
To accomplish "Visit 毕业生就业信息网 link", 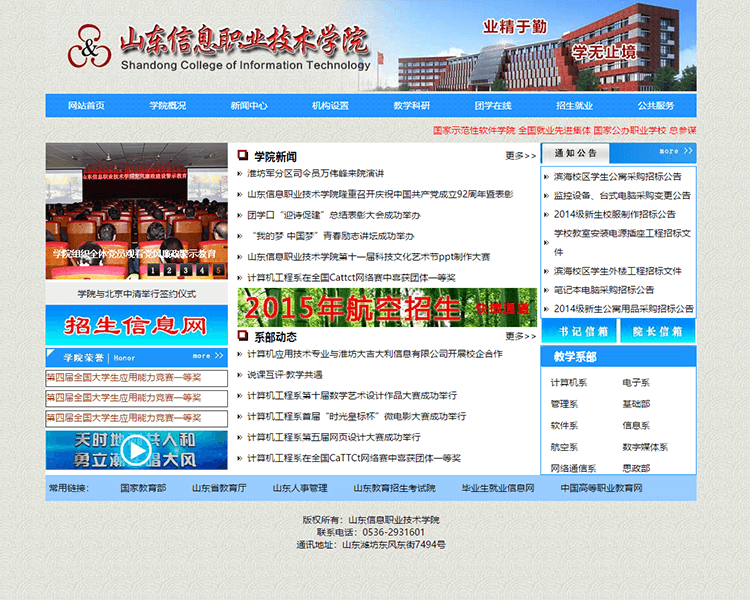I will pos(498,488).
